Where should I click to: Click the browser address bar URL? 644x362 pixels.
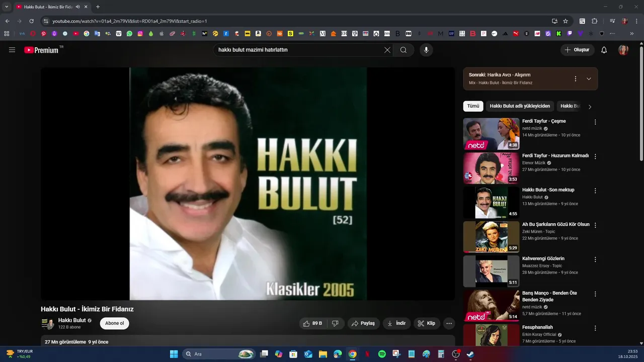pos(130,21)
